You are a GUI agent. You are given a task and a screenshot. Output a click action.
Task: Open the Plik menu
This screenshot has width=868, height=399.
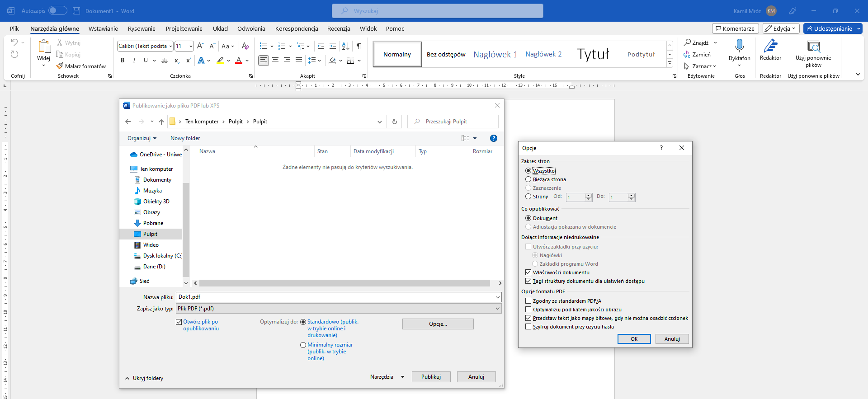(14, 28)
